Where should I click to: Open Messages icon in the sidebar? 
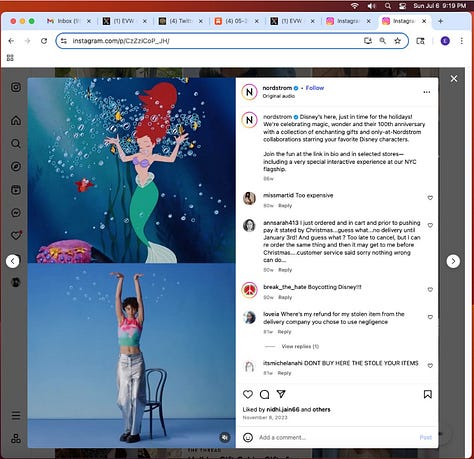[16, 213]
